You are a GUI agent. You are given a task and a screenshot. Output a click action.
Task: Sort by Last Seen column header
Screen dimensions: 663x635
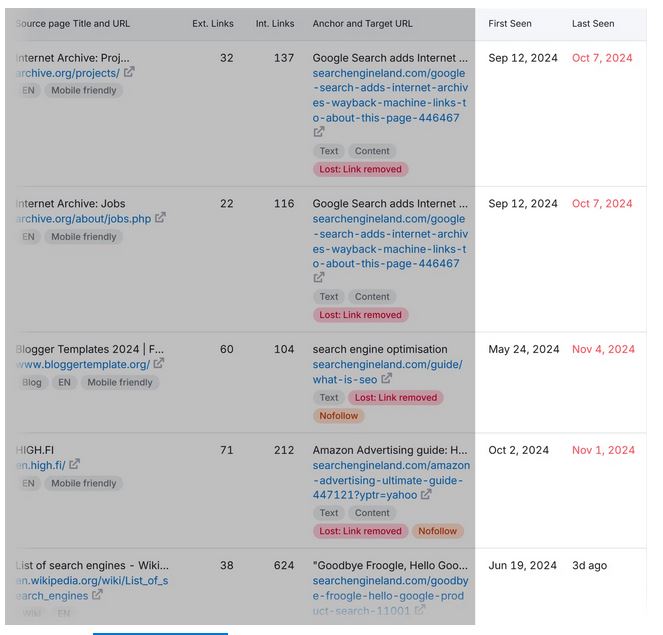[593, 24]
